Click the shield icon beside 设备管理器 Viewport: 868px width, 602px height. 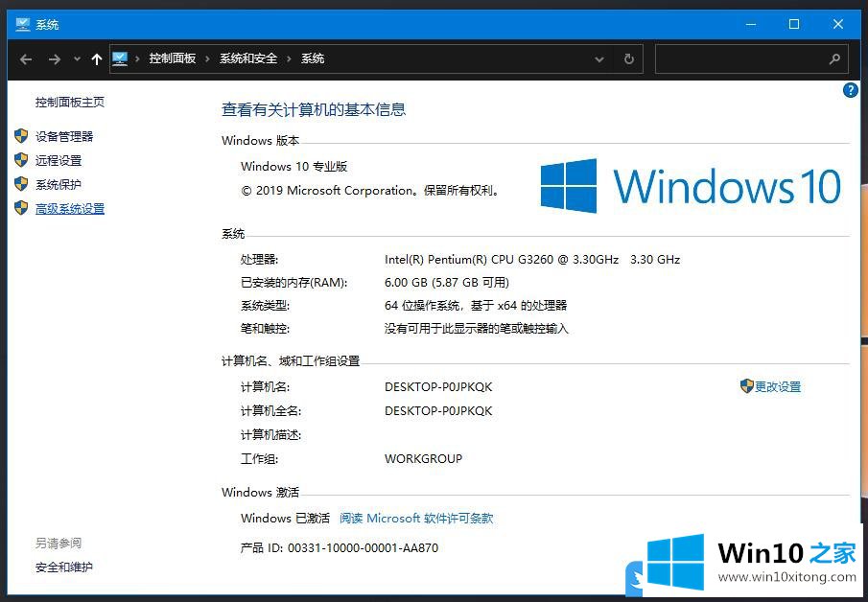(x=21, y=136)
